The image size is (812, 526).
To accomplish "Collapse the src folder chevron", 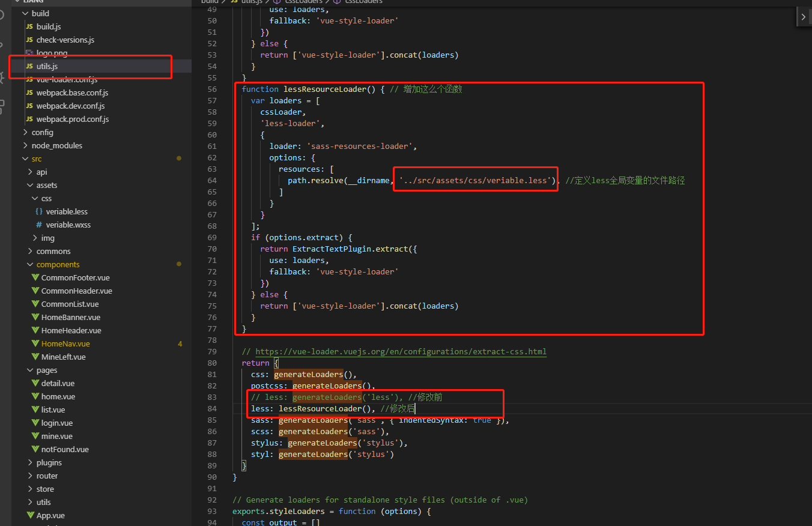I will [x=25, y=159].
